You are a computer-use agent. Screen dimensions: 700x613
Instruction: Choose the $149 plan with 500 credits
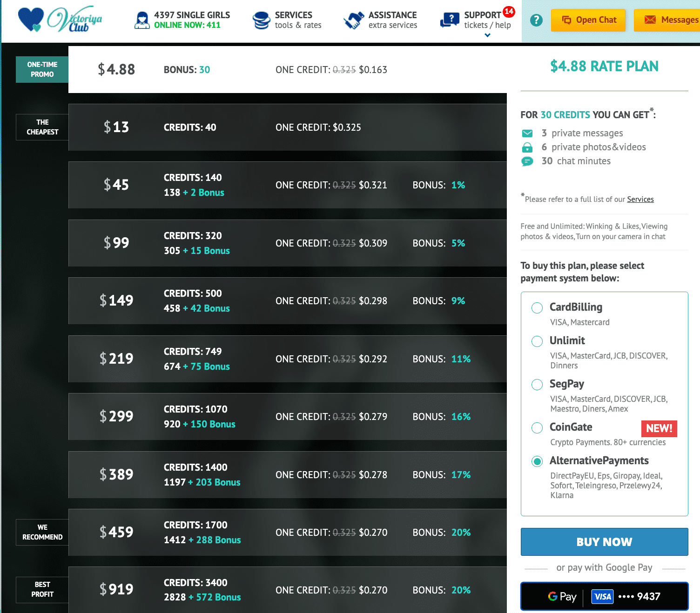pos(288,300)
